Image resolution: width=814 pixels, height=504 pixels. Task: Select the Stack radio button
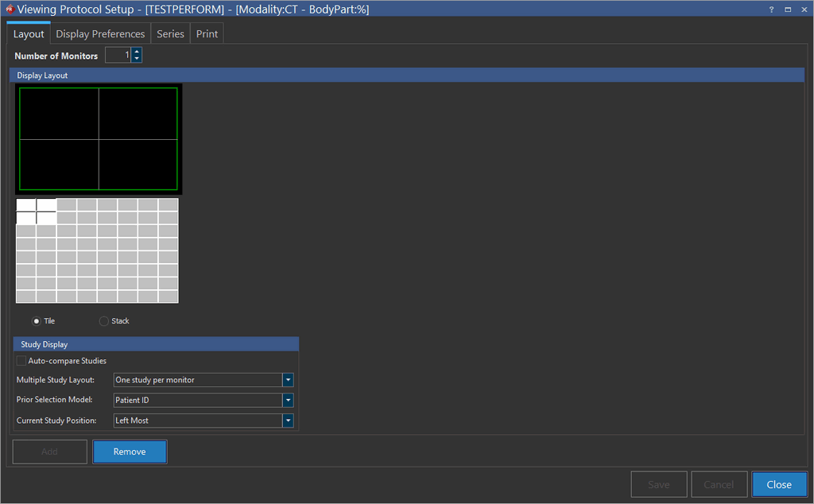[104, 321]
